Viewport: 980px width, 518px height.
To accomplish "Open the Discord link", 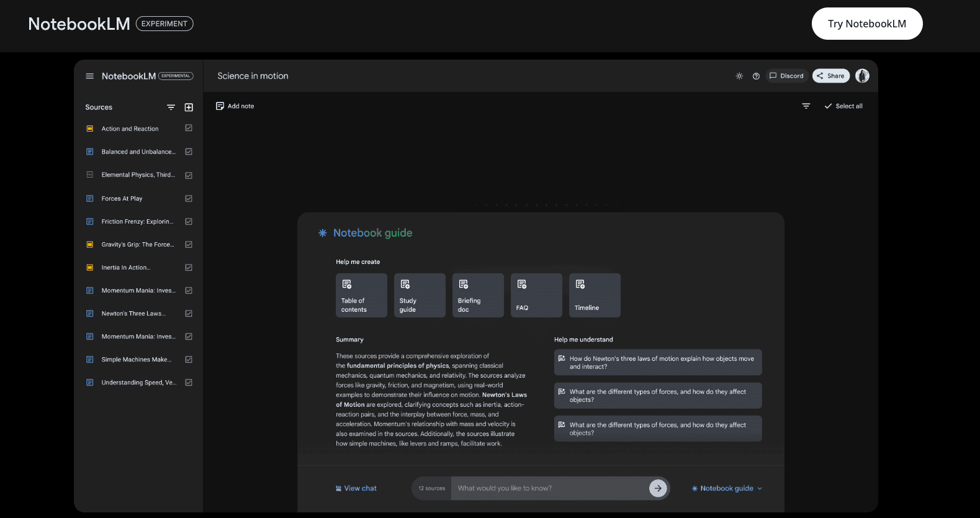I will 786,76.
